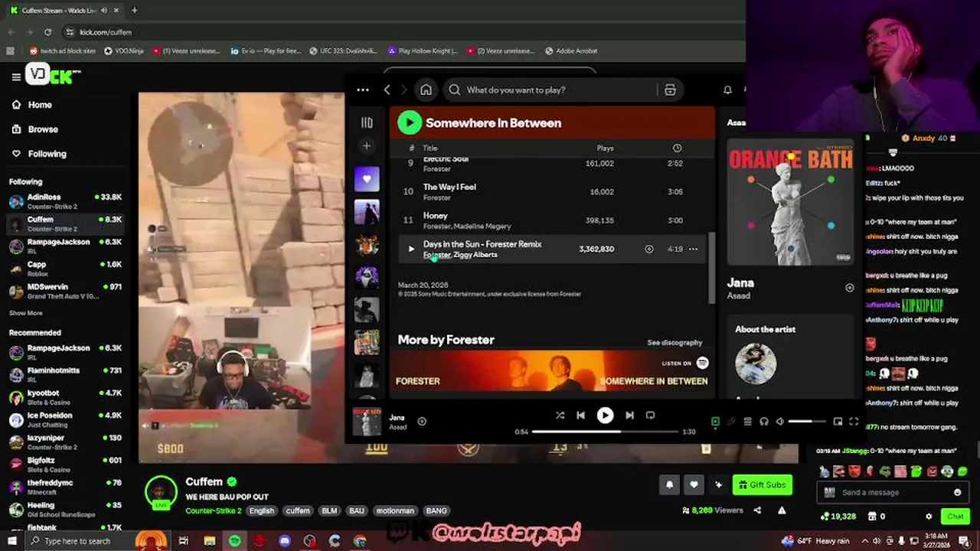980x551 pixels.
Task: Click the main Play button in player bar
Action: (x=605, y=415)
